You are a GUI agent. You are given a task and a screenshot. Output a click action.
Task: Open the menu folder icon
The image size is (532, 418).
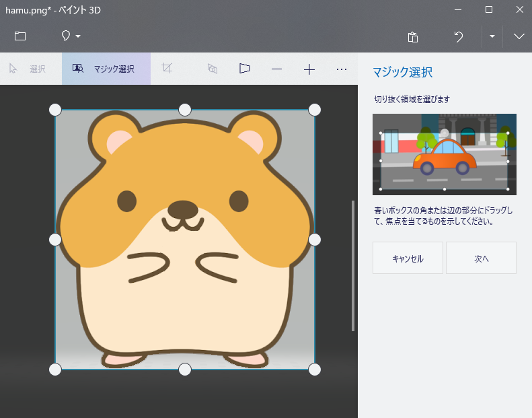pos(20,36)
